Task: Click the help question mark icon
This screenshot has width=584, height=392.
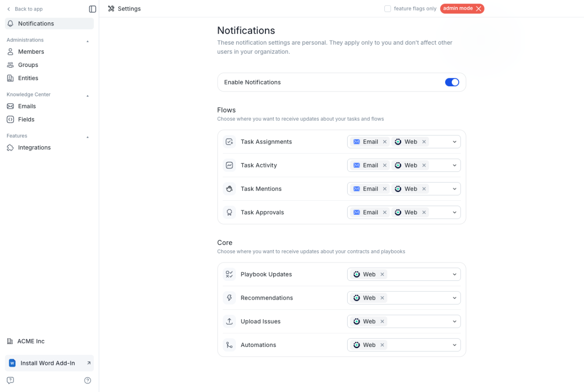Action: (x=88, y=380)
